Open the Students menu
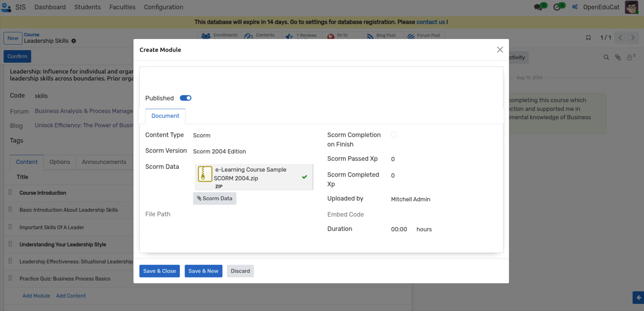This screenshot has width=644, height=311. tap(87, 7)
